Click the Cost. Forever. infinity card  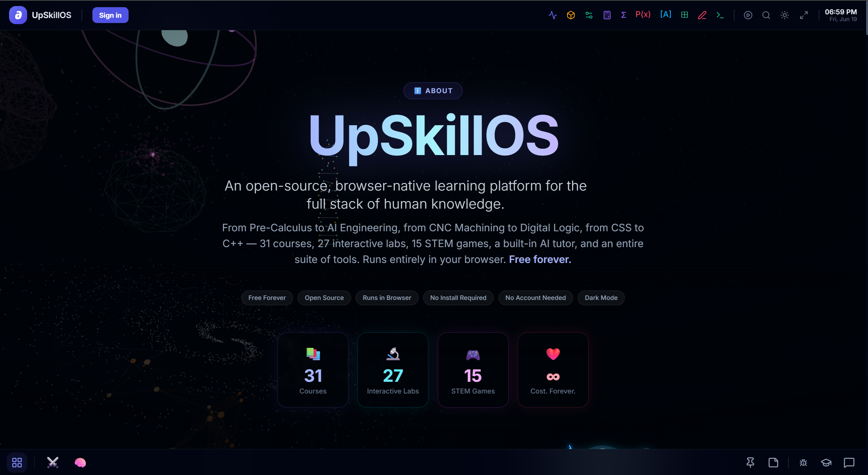[x=553, y=370]
